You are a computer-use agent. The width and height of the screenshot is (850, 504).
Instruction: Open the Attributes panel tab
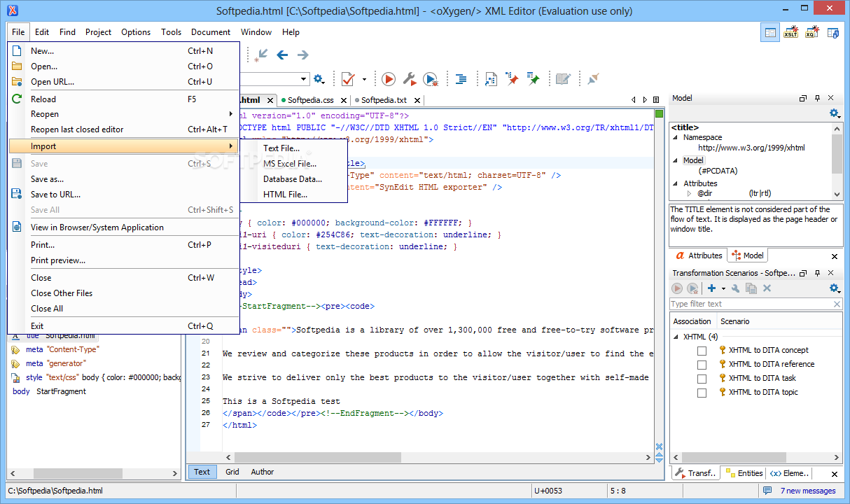click(x=699, y=255)
